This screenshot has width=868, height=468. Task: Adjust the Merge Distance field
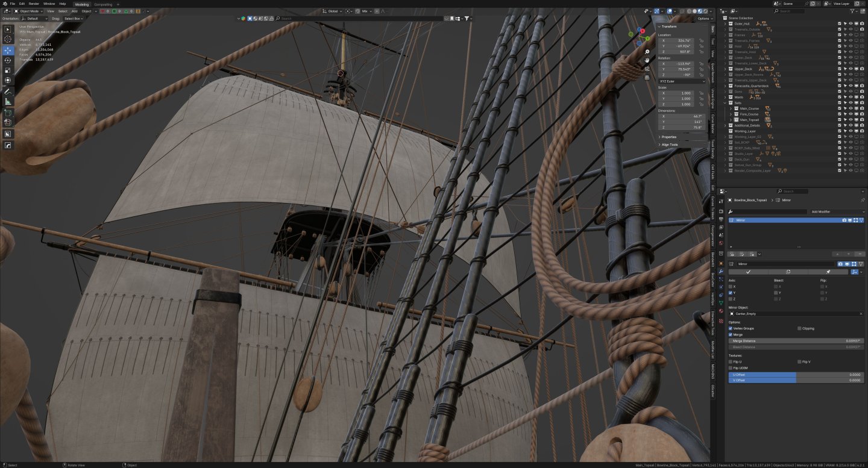click(x=796, y=341)
